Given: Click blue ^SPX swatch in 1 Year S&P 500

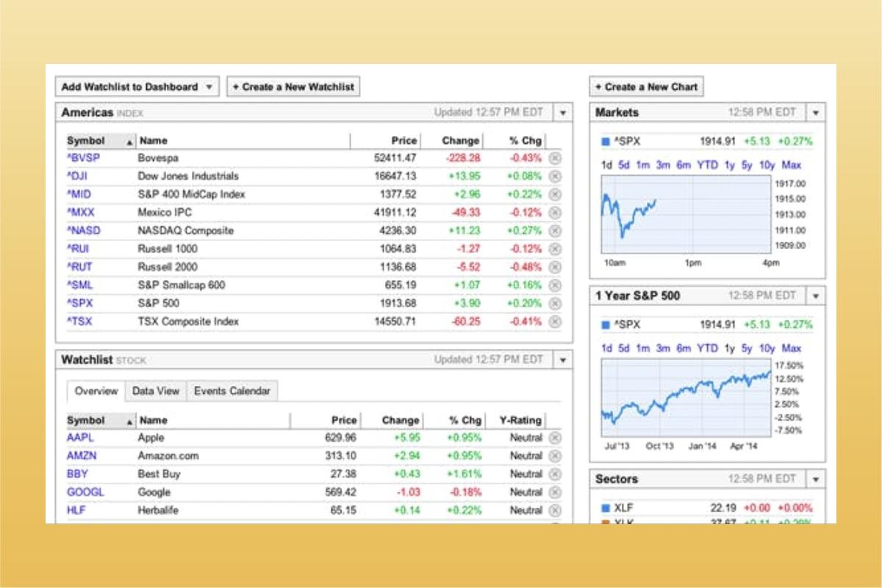Looking at the screenshot, I should (606, 324).
